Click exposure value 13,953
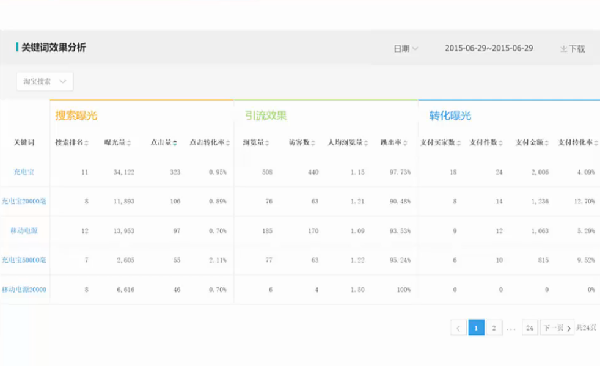The image size is (600, 366). [x=124, y=231]
